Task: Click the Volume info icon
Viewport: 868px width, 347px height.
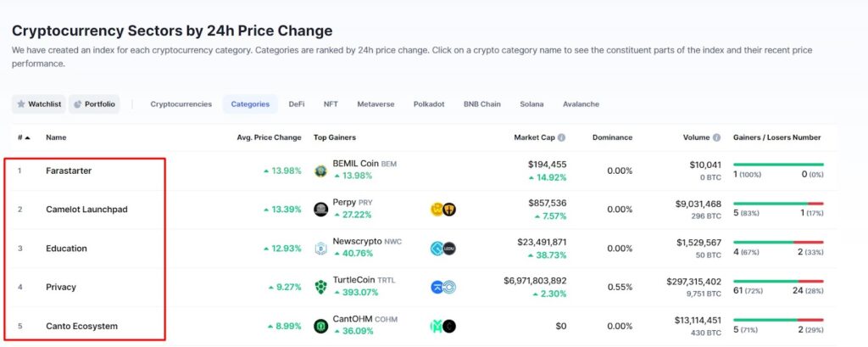Action: click(x=717, y=137)
